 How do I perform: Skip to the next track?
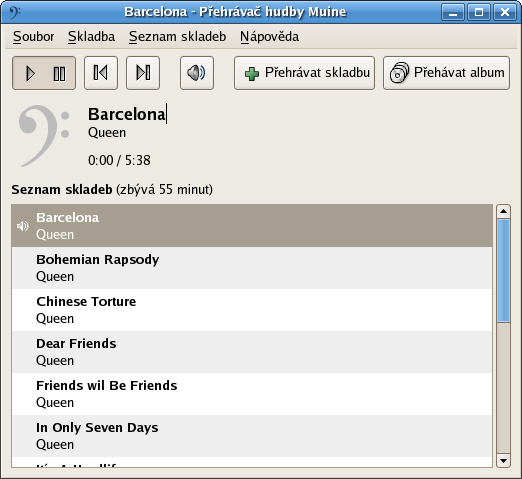coord(143,73)
